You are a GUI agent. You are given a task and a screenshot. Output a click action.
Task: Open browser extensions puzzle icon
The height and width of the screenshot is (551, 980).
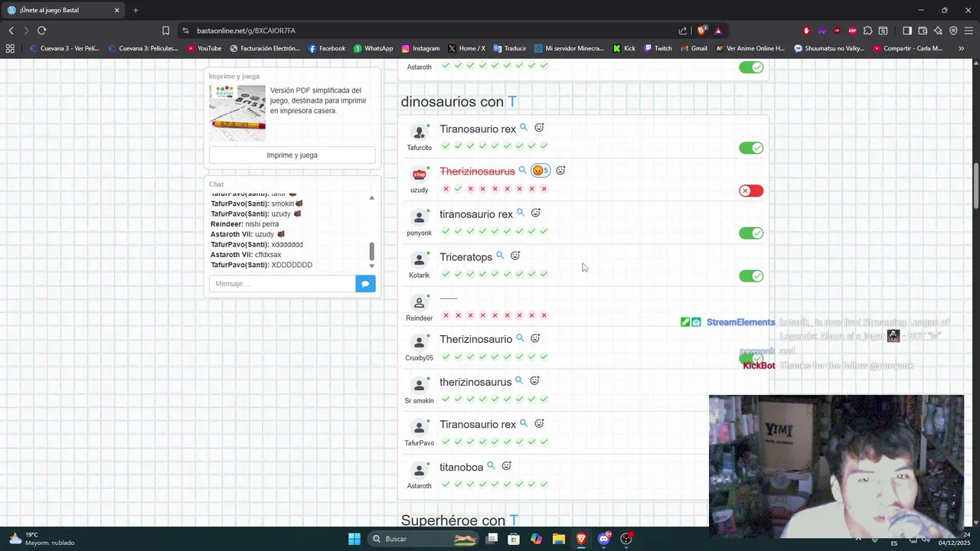click(x=867, y=31)
